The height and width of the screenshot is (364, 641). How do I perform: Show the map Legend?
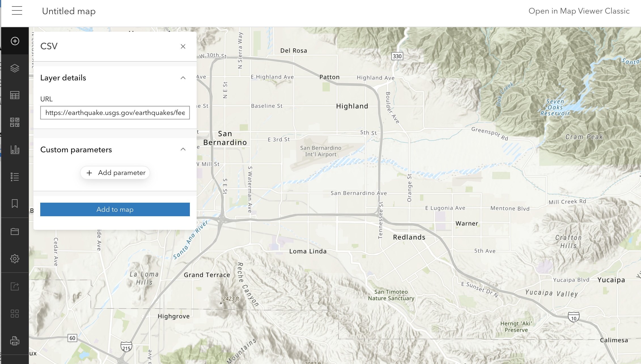[15, 177]
